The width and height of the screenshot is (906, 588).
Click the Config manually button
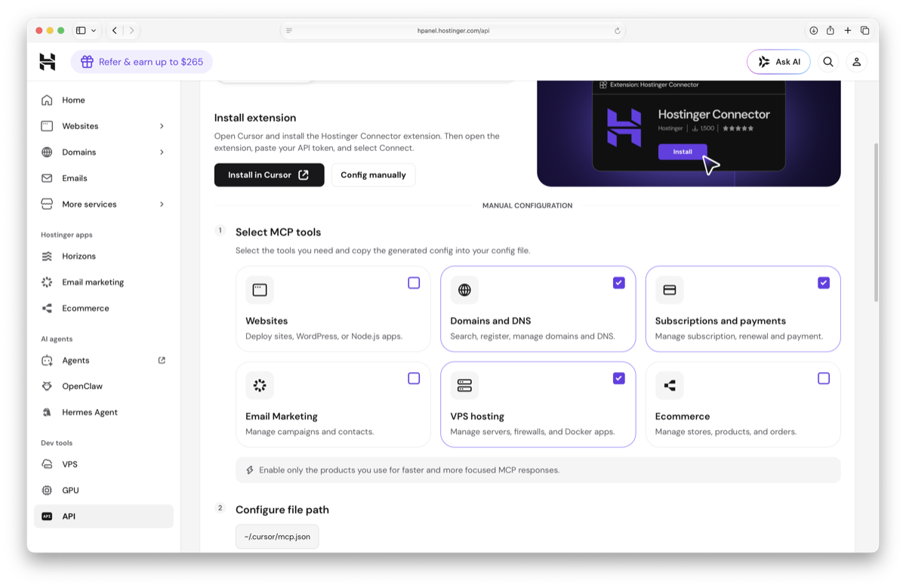373,175
